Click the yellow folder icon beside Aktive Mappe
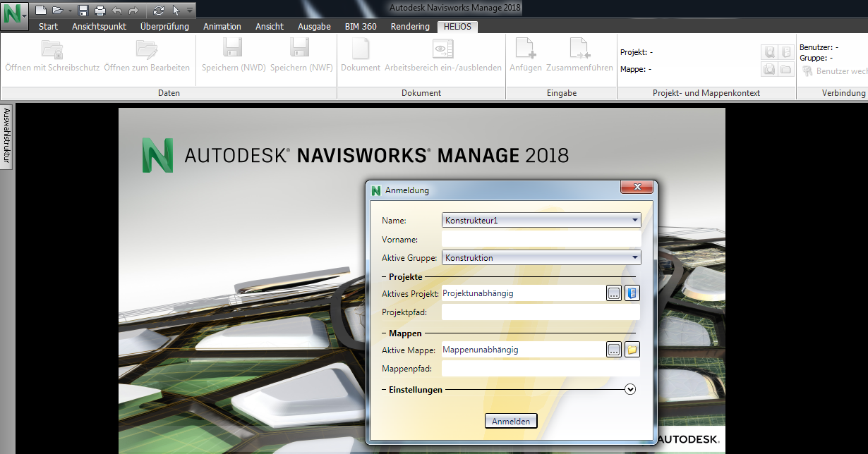 pyautogui.click(x=632, y=350)
